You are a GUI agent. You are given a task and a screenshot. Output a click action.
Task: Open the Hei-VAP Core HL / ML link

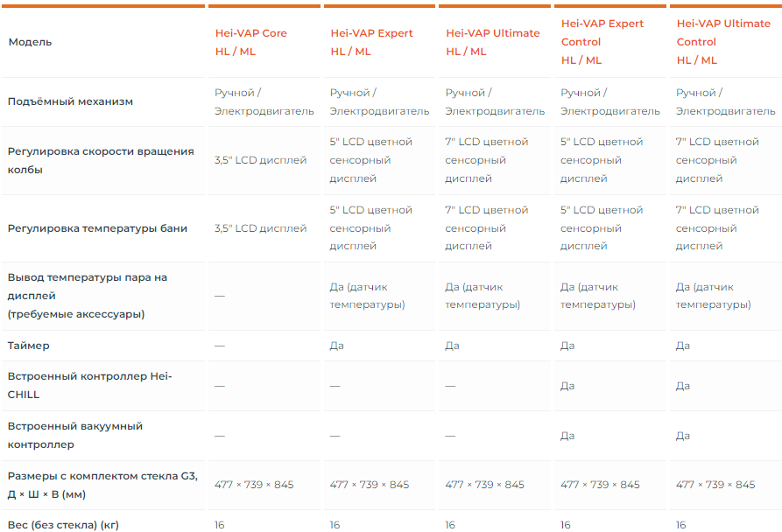click(x=250, y=42)
